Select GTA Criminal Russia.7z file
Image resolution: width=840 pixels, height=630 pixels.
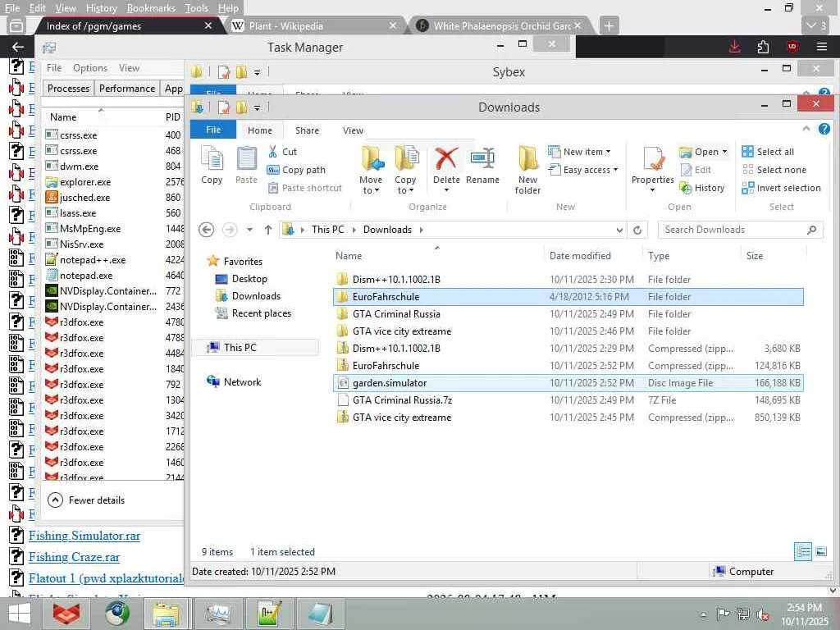tap(568, 400)
